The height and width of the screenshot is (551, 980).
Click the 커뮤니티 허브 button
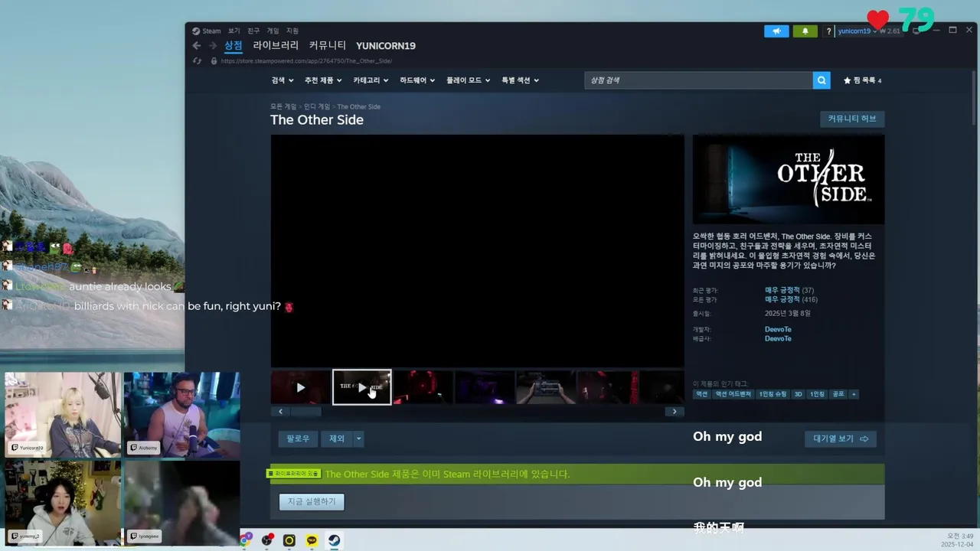852,119
